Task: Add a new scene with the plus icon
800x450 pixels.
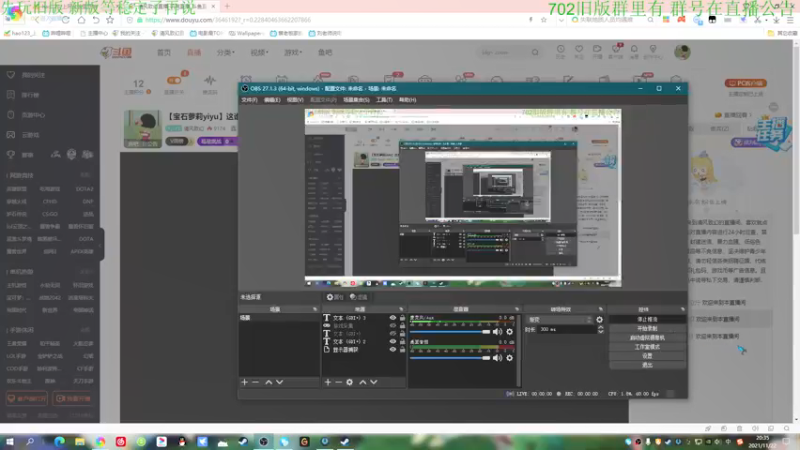Action: (244, 382)
